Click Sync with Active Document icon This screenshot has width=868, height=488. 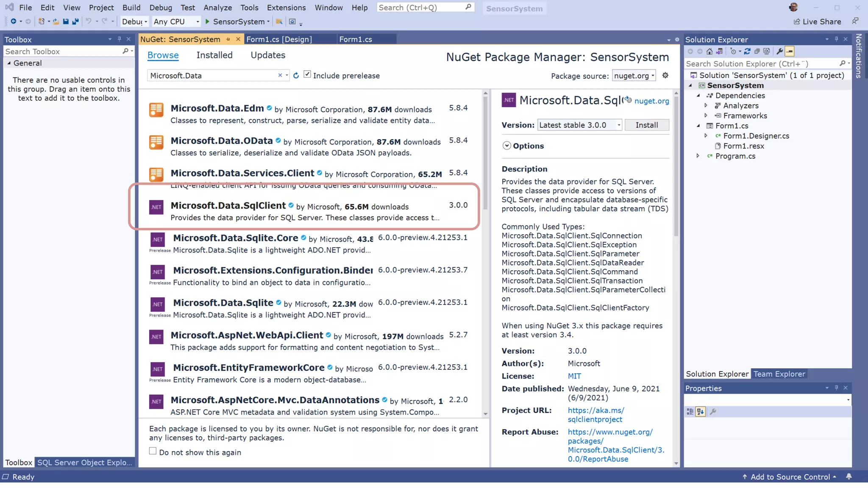point(747,52)
